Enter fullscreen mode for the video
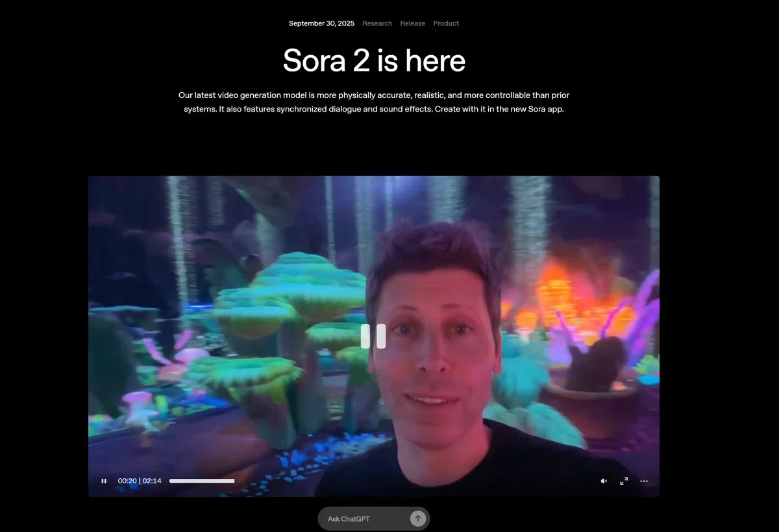This screenshot has width=779, height=532. 624,481
